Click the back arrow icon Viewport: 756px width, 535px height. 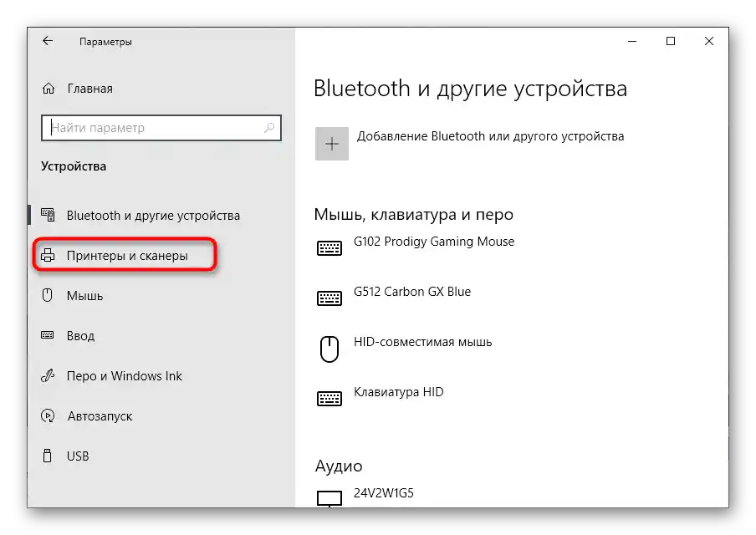(x=47, y=41)
